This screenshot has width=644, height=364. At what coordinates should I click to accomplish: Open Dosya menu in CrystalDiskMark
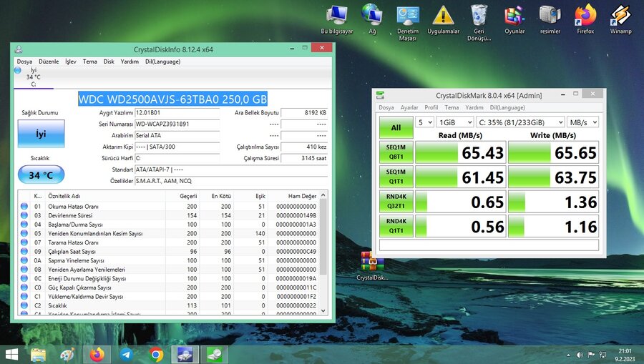pos(386,107)
